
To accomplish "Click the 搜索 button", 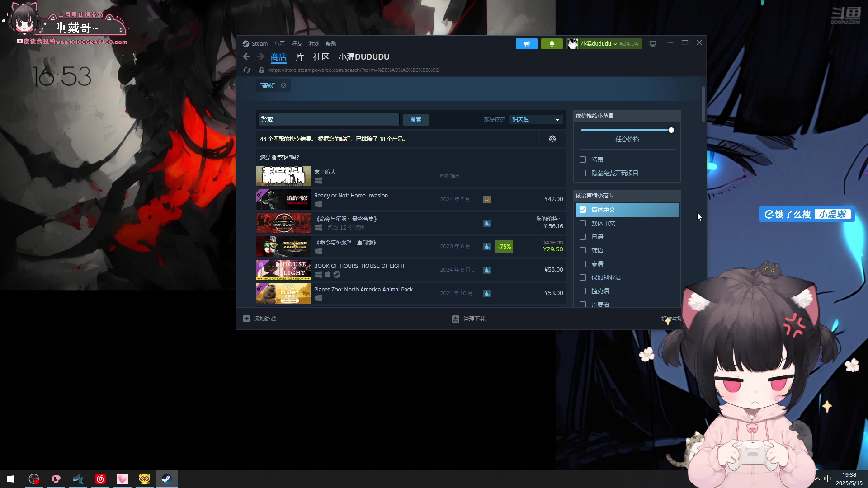I will [x=416, y=120].
